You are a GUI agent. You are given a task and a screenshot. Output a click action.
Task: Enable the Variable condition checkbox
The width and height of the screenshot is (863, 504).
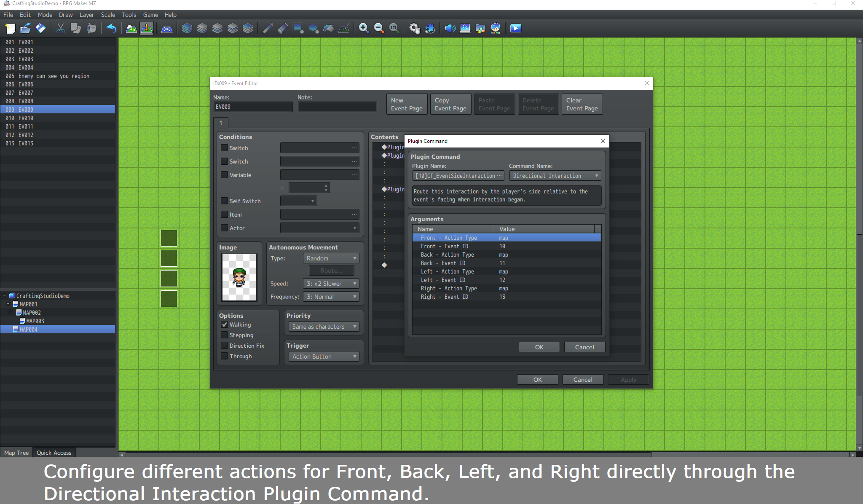pyautogui.click(x=225, y=175)
